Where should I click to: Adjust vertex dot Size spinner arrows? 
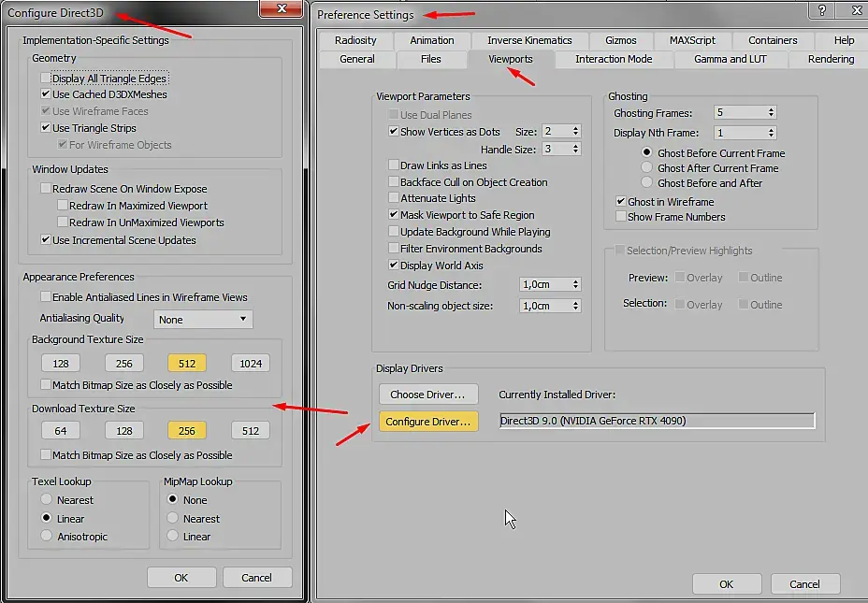576,131
